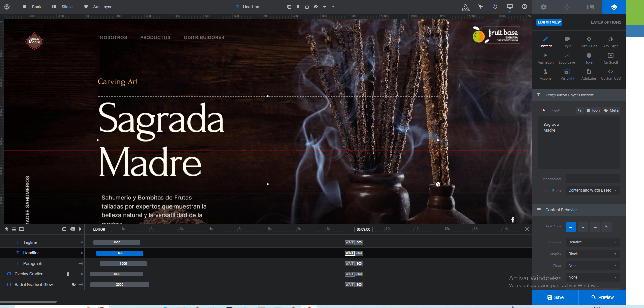The height and width of the screenshot is (308, 644).
Task: Delete the layer using the top trash icon
Action: [x=298, y=7]
